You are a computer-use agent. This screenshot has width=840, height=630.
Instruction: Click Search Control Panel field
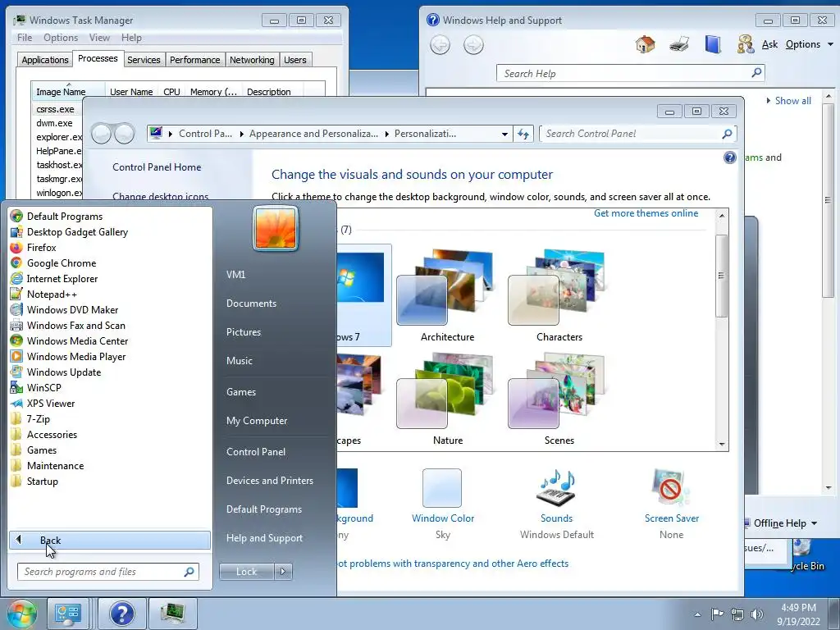point(637,134)
